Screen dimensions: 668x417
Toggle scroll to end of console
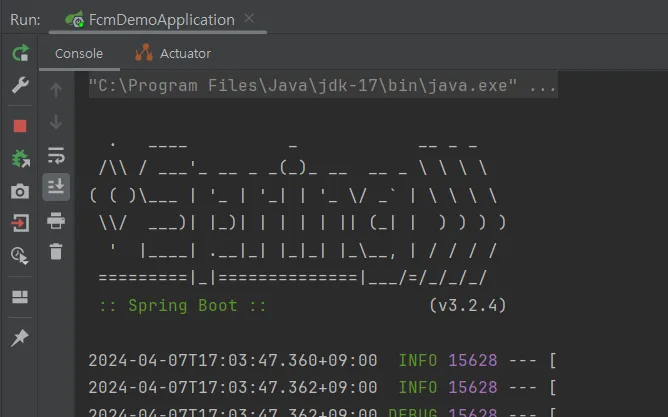click(x=56, y=187)
